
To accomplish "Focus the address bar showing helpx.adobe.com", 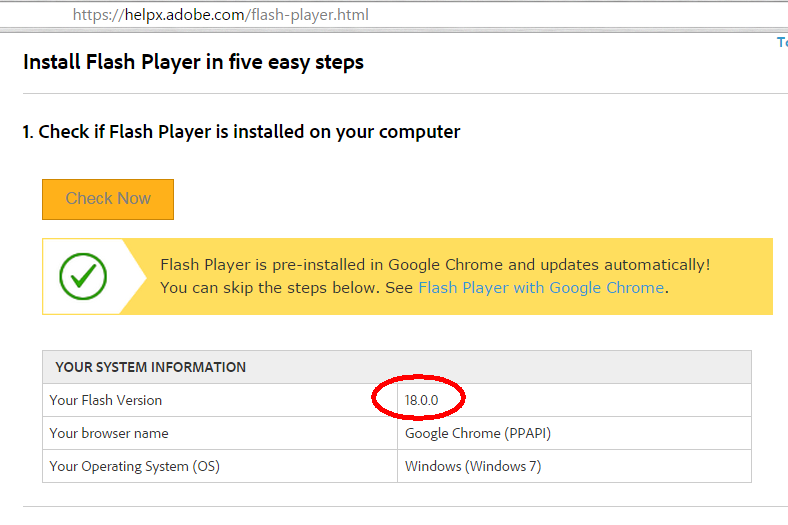I will 400,15.
